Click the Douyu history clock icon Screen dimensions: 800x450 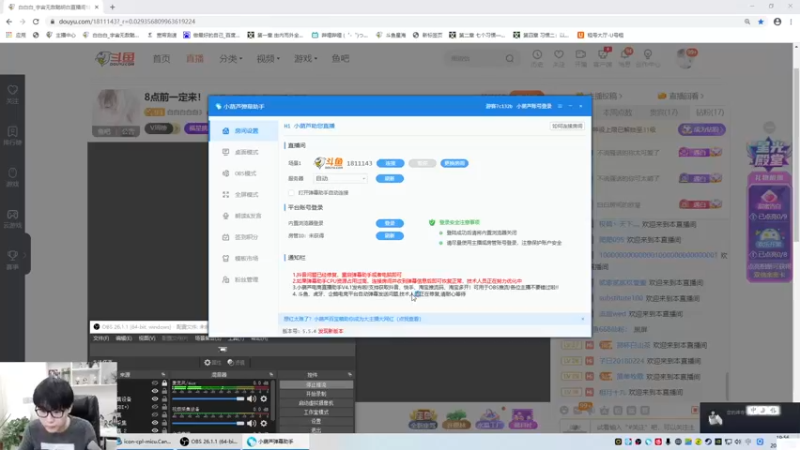click(x=537, y=55)
